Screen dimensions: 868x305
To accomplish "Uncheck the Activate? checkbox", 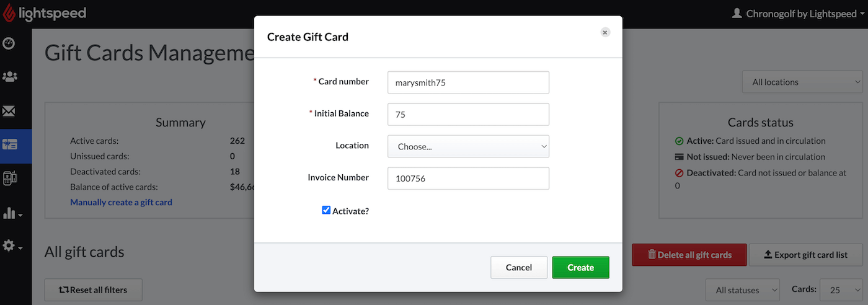I will [326, 210].
